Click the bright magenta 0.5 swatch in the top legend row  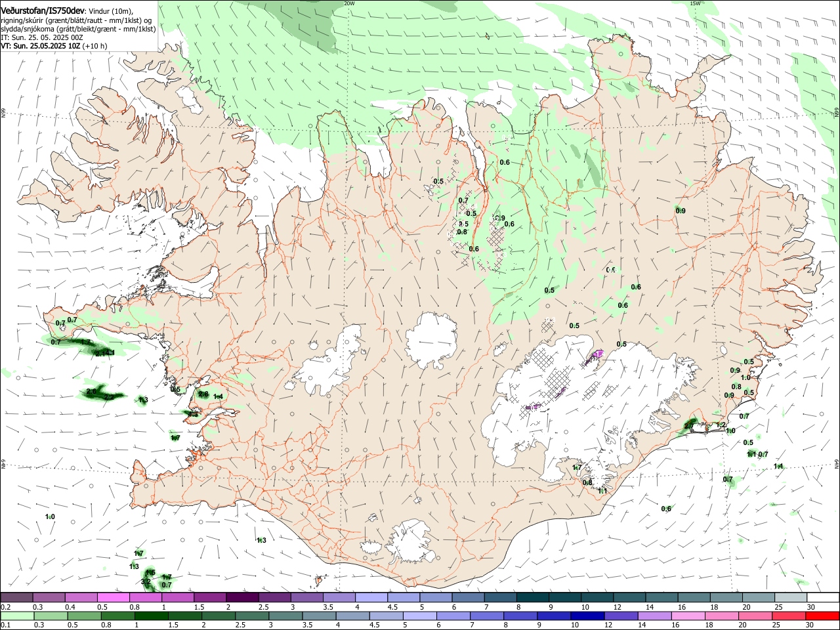pos(113,597)
